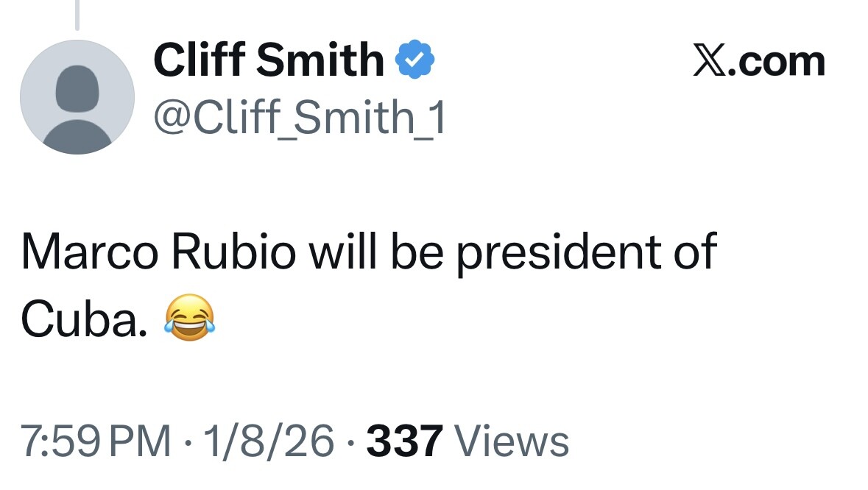Screen dimensions: 868x490
Task: Click the default profile avatar
Action: click(x=77, y=97)
